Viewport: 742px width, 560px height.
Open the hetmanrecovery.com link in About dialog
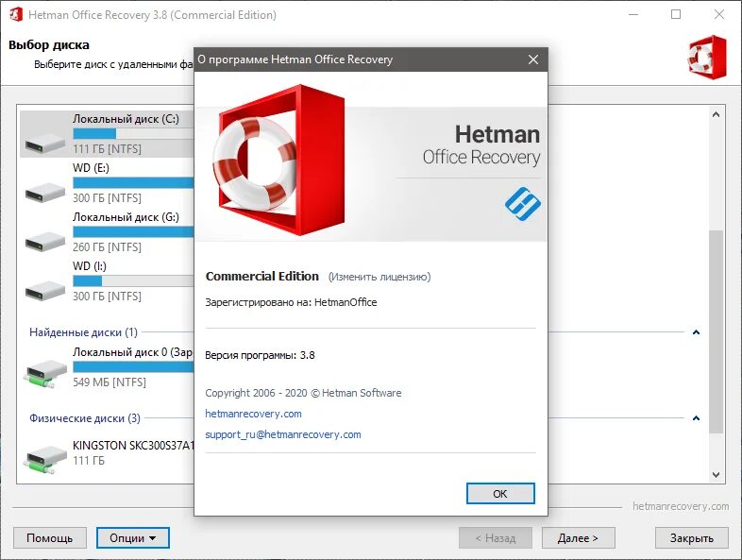[253, 414]
